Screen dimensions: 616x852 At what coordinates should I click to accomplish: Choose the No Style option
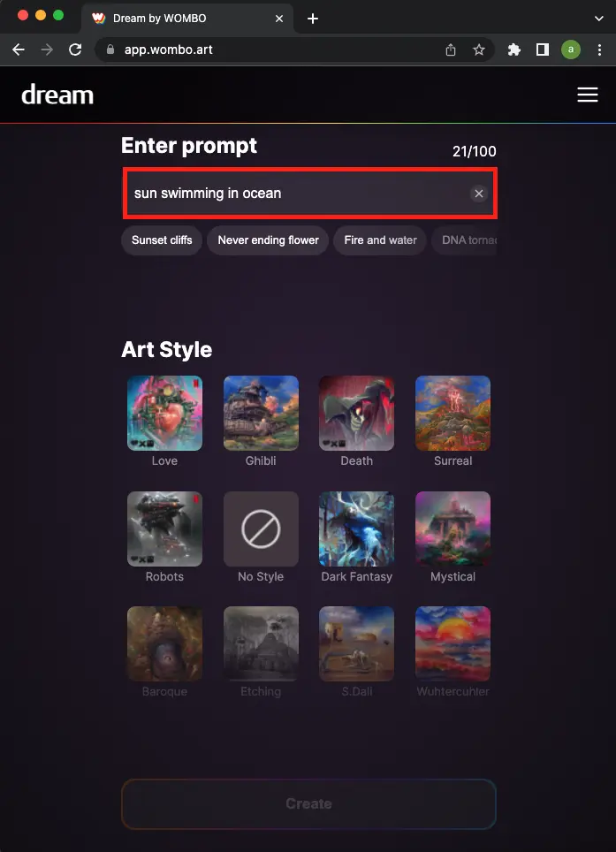click(261, 536)
